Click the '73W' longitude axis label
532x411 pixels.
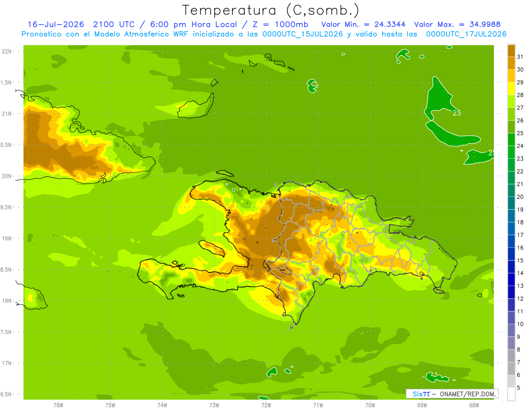214,405
